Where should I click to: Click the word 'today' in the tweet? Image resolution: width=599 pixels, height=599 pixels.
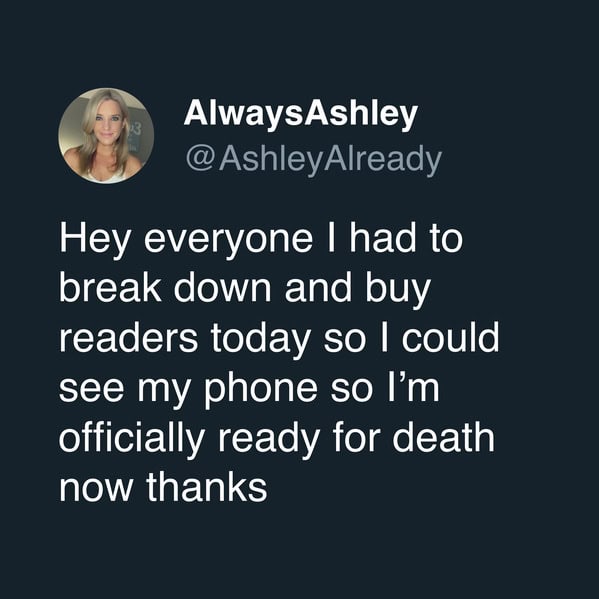[261, 341]
